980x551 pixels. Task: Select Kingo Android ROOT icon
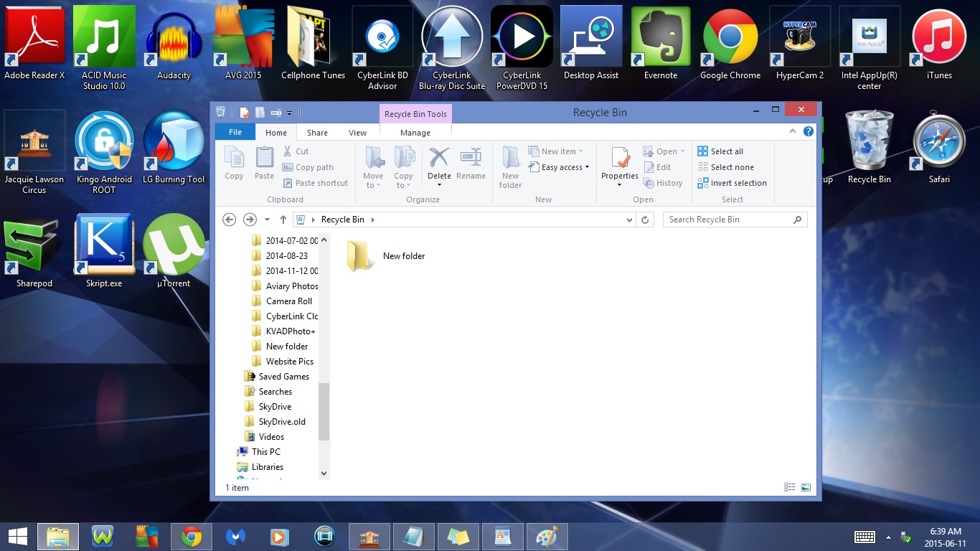(104, 152)
